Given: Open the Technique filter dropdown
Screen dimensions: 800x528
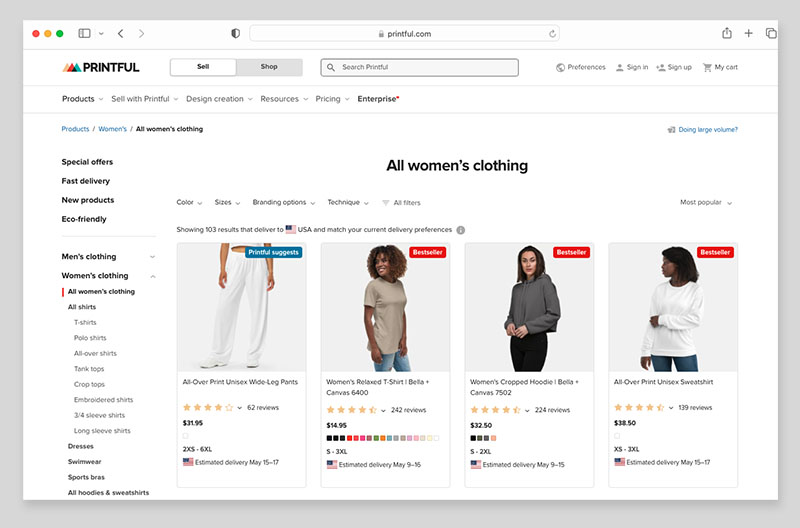Looking at the screenshot, I should [x=348, y=203].
